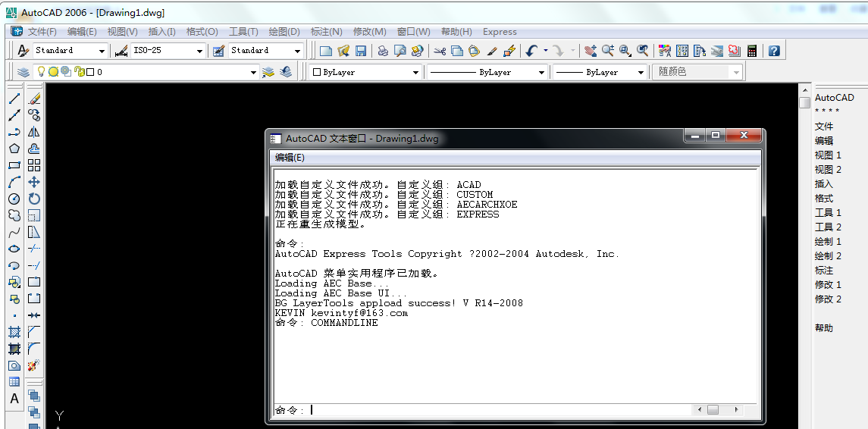The image size is (868, 429).
Task: Select the Move modify tool
Action: click(34, 182)
